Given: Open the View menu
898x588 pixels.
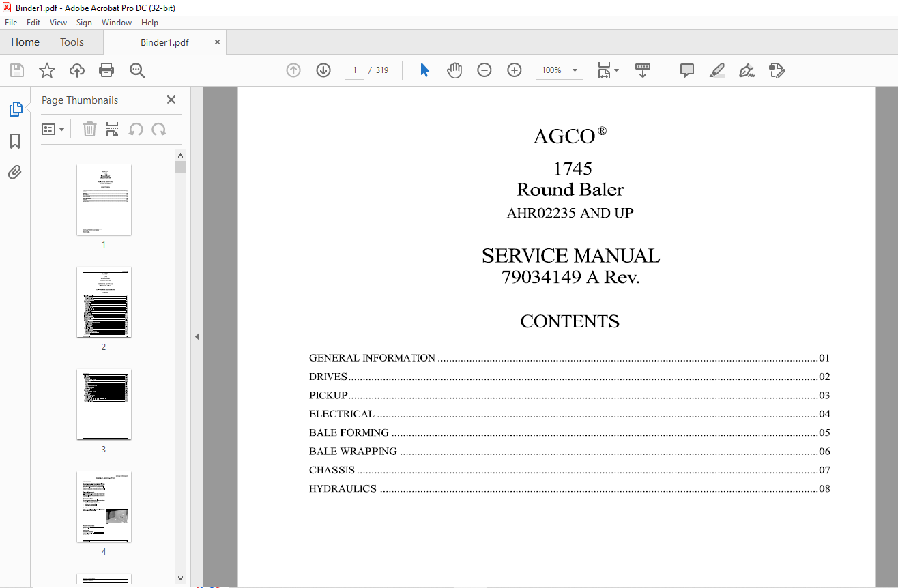Looking at the screenshot, I should click(58, 23).
